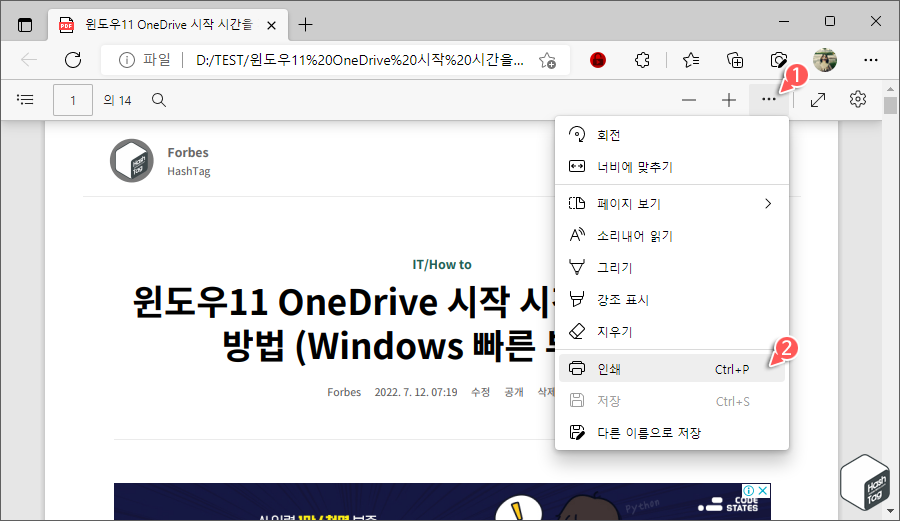The image size is (900, 521).
Task: Open the Extensions puzzle icon
Action: pos(642,60)
